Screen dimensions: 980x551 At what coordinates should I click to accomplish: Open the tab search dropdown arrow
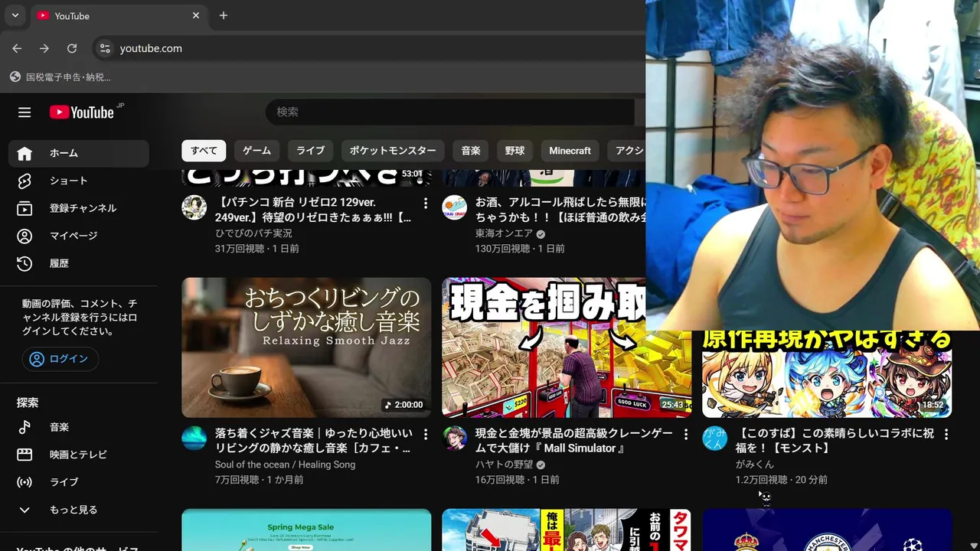tap(15, 15)
